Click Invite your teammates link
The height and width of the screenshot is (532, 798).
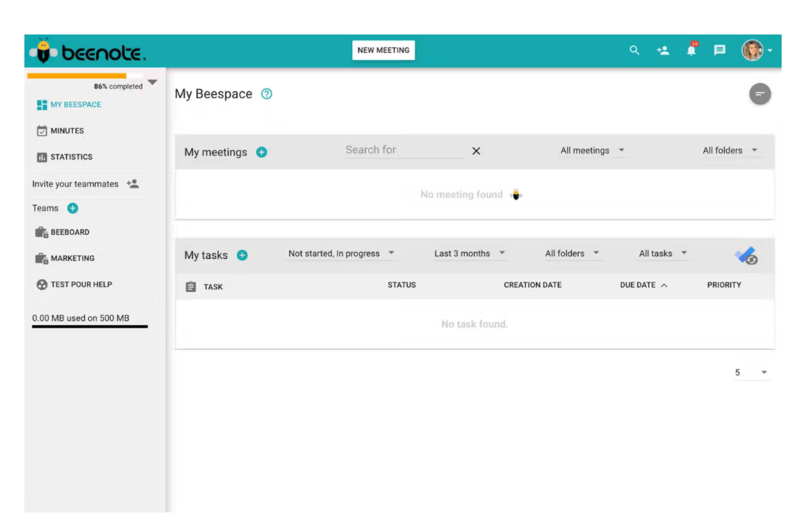pyautogui.click(x=75, y=184)
